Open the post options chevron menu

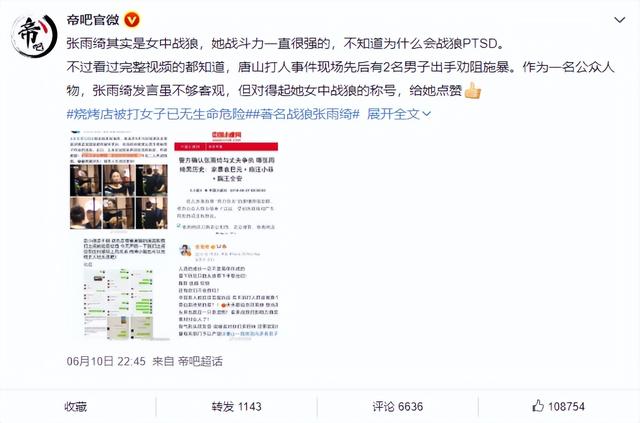620,20
